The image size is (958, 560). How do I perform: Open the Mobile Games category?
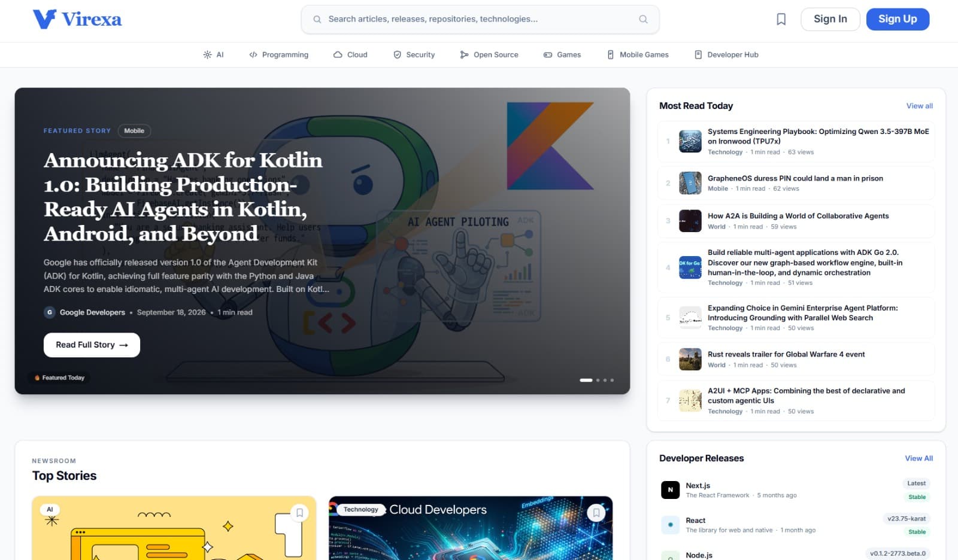pyautogui.click(x=638, y=54)
